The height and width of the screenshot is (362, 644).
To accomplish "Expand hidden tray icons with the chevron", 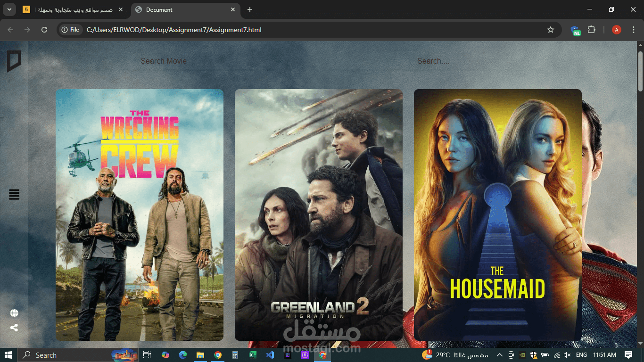I will pos(499,355).
